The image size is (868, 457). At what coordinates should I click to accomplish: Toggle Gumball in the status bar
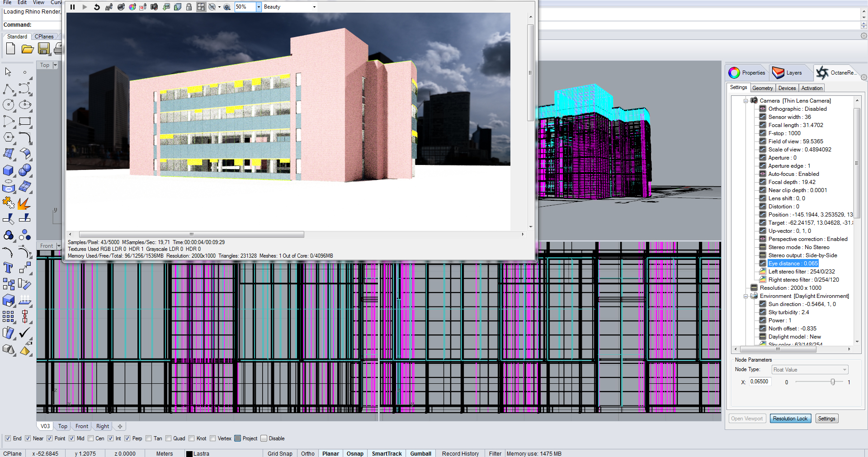(x=420, y=453)
